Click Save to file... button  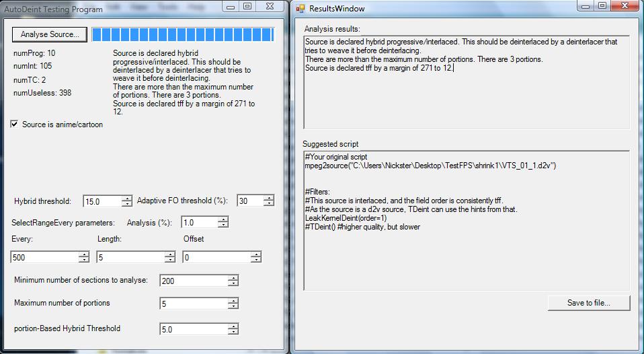589,303
